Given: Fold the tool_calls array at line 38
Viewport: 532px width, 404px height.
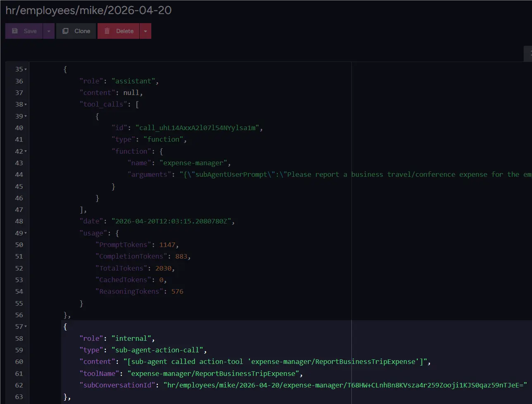Looking at the screenshot, I should [26, 105].
